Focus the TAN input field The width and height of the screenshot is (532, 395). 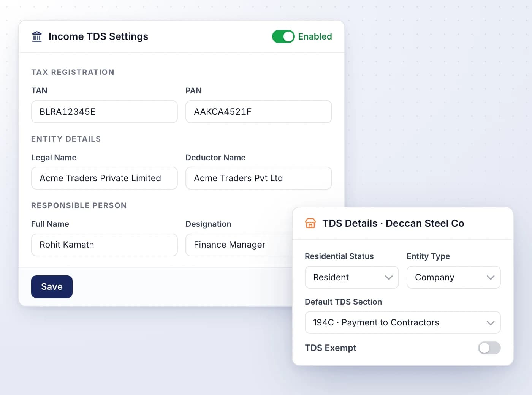(x=104, y=112)
